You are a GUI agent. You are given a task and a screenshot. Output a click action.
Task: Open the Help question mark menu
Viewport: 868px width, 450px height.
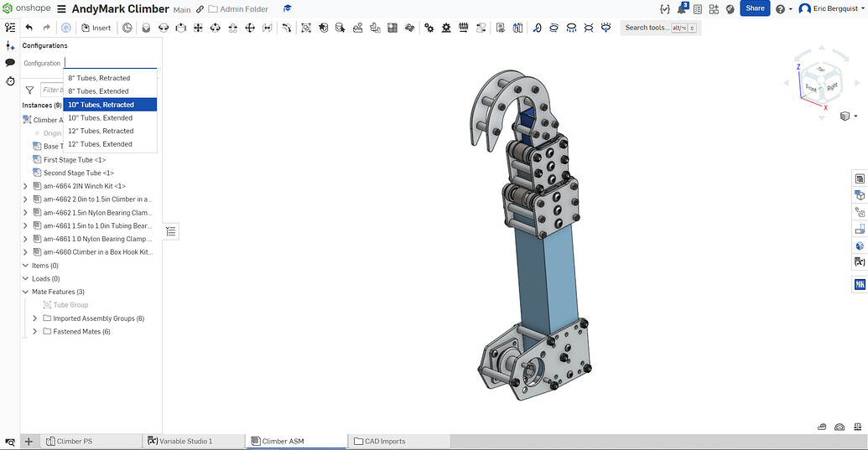click(x=781, y=9)
